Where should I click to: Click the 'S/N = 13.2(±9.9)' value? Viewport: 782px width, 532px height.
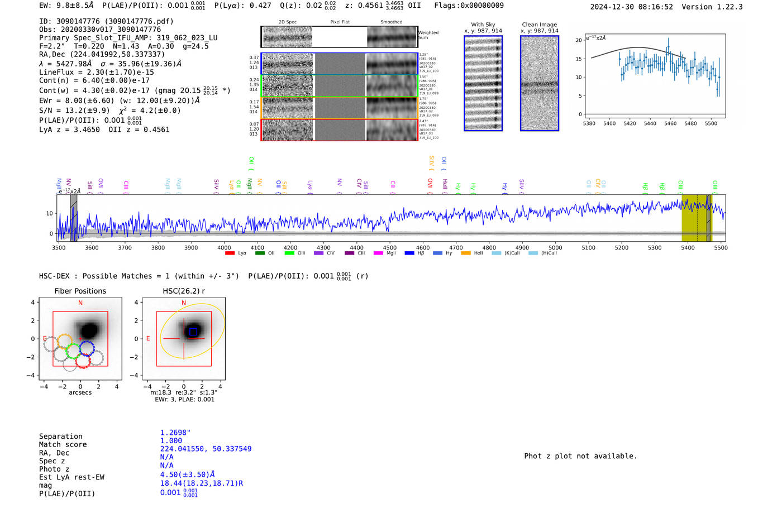(74, 111)
